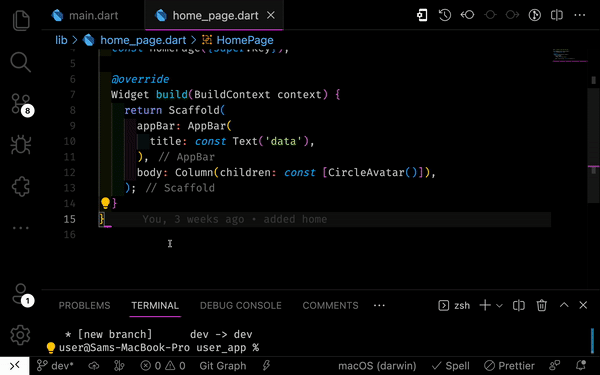This screenshot has width=600, height=375.
Task: Click the lightbulb code action on line 14
Action: pos(105,203)
